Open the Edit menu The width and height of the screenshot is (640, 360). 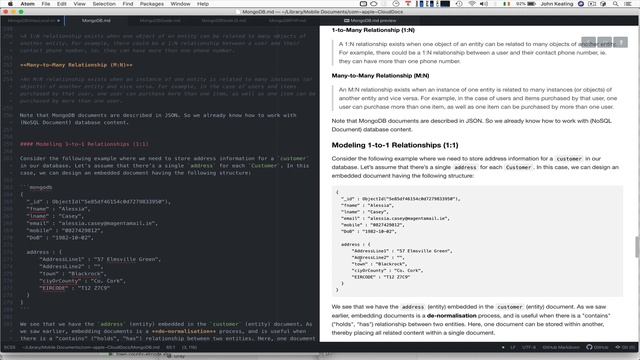click(x=62, y=4)
